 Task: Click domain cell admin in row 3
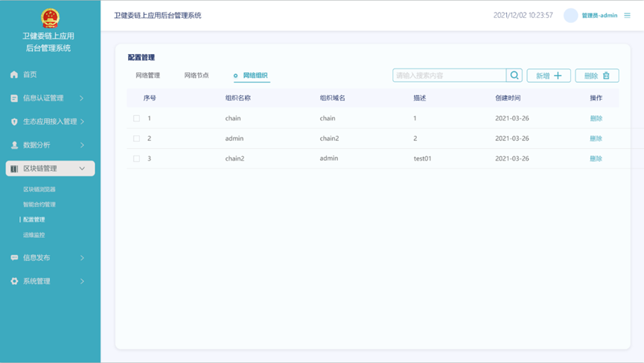(x=329, y=158)
